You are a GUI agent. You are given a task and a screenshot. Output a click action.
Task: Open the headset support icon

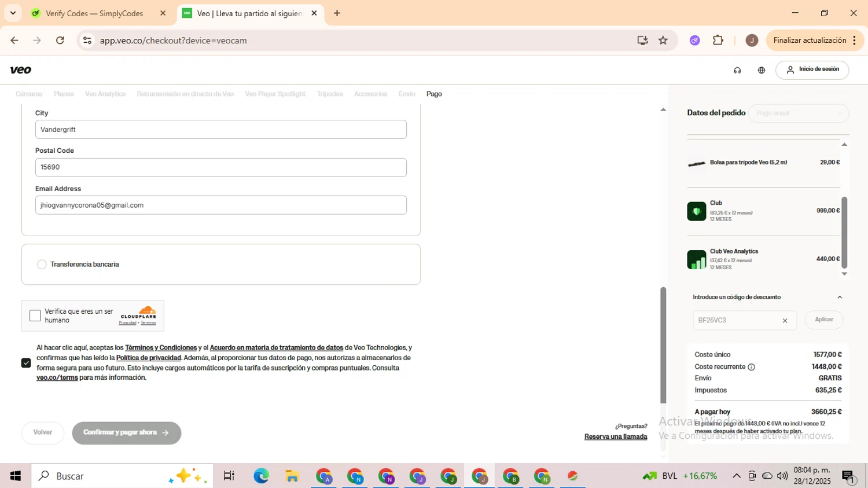pos(737,70)
